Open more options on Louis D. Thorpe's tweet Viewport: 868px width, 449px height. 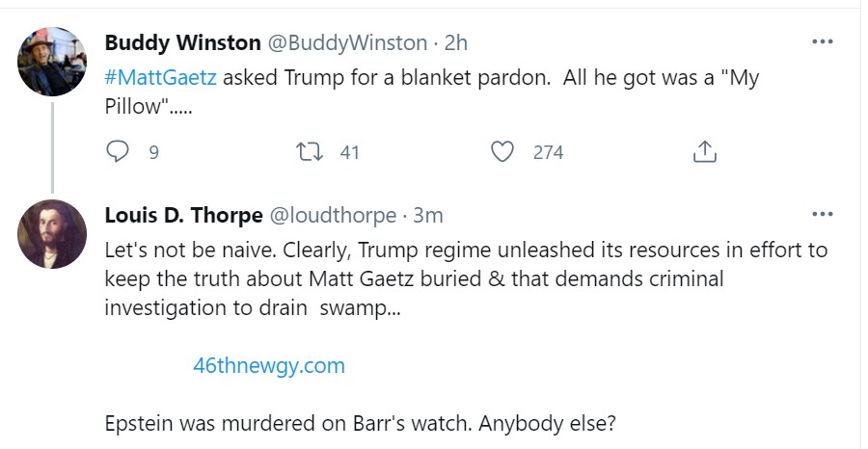(822, 214)
